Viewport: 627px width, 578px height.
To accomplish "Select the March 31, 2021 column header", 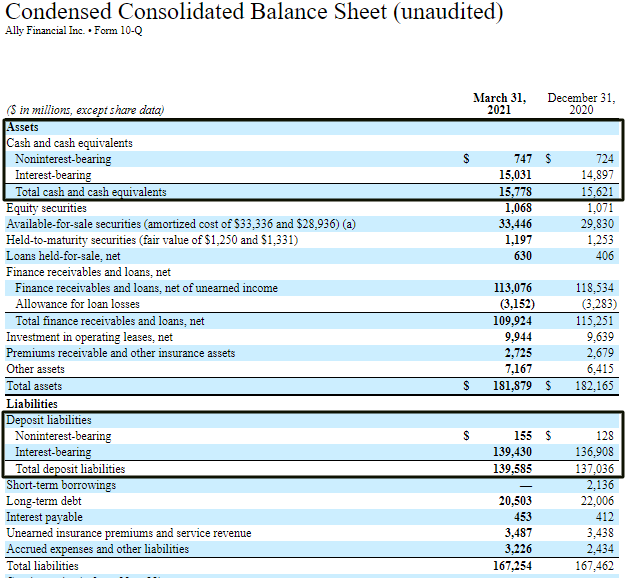I will [x=499, y=103].
